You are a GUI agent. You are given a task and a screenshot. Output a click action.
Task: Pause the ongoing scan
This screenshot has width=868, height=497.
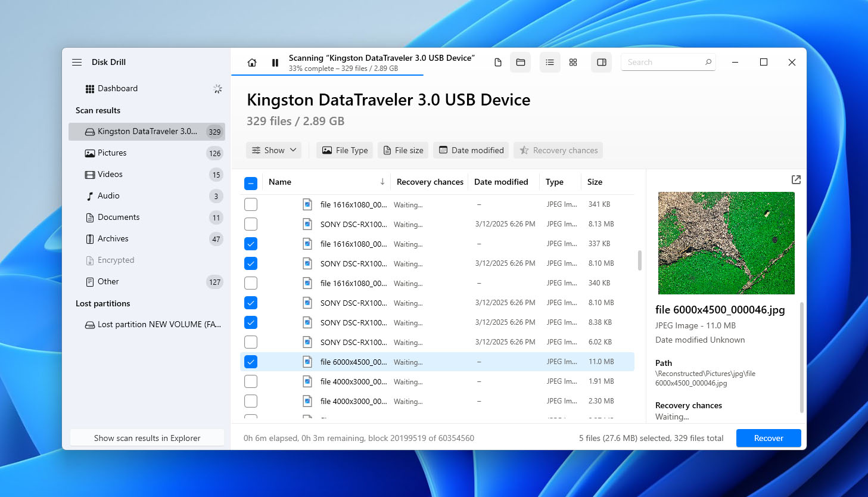coord(275,62)
